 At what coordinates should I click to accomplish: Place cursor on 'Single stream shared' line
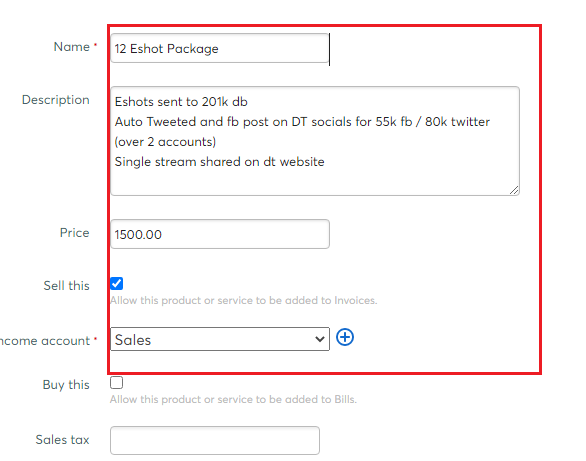[x=219, y=162]
